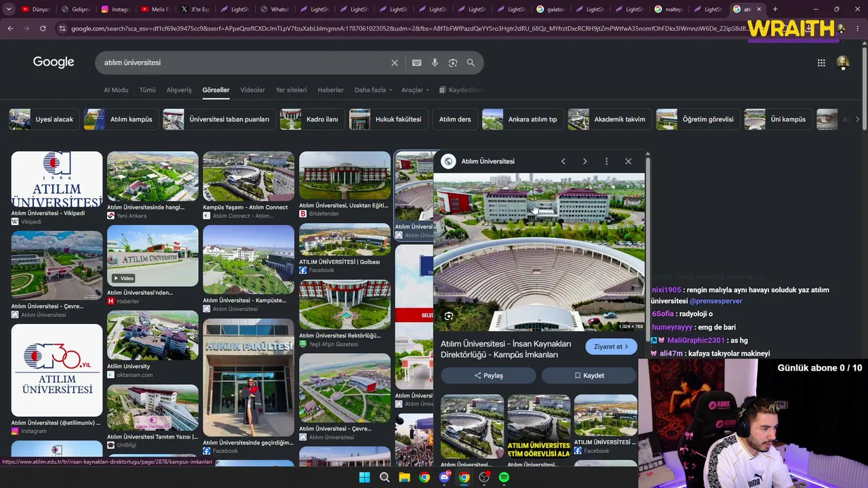Image resolution: width=868 pixels, height=488 pixels.
Task: Open the Atılım Üniversitesi - Vikipedi logo thumbnail
Action: point(57,180)
